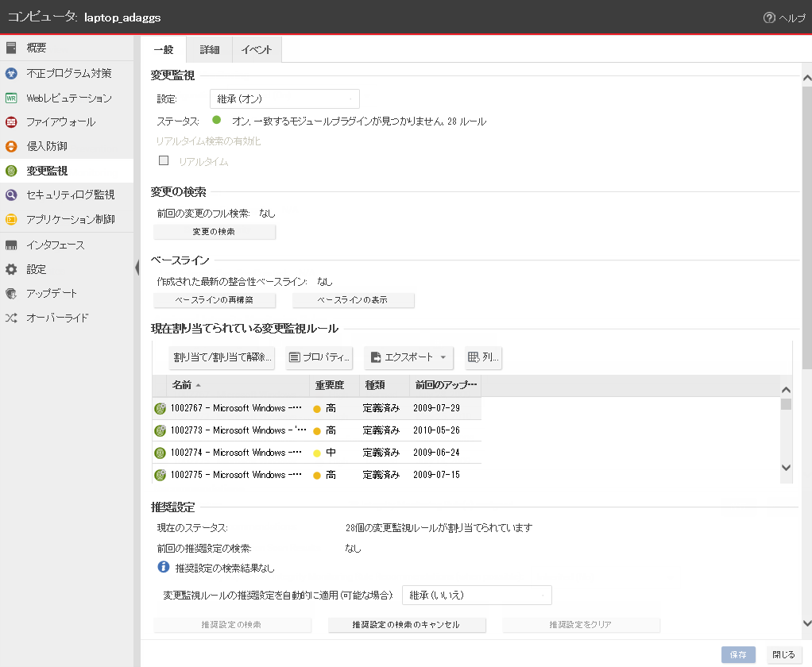
Task: Collapse the left sidebar with the arrow handle
Action: pos(137,268)
